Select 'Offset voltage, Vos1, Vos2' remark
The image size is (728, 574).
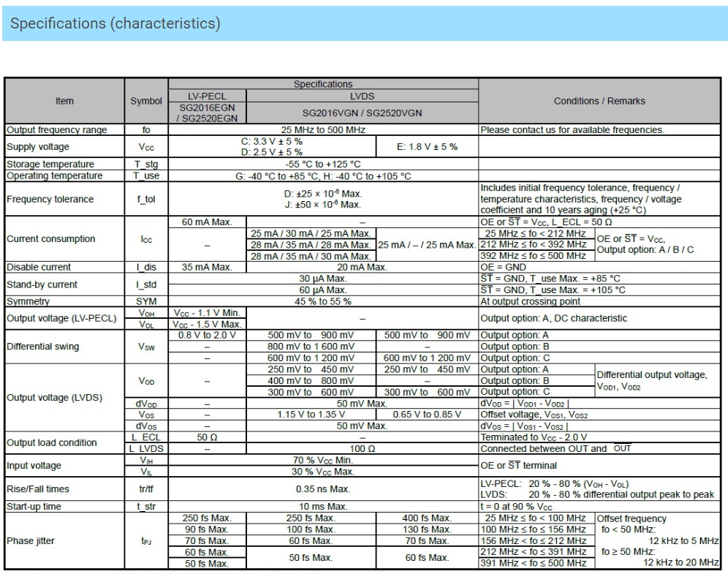[x=534, y=415]
